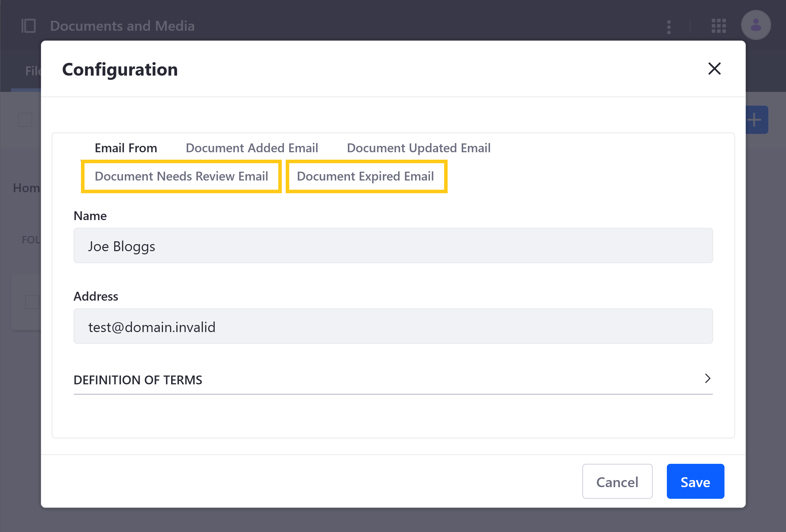The width and height of the screenshot is (786, 532).
Task: Click the Name input field
Action: click(393, 245)
